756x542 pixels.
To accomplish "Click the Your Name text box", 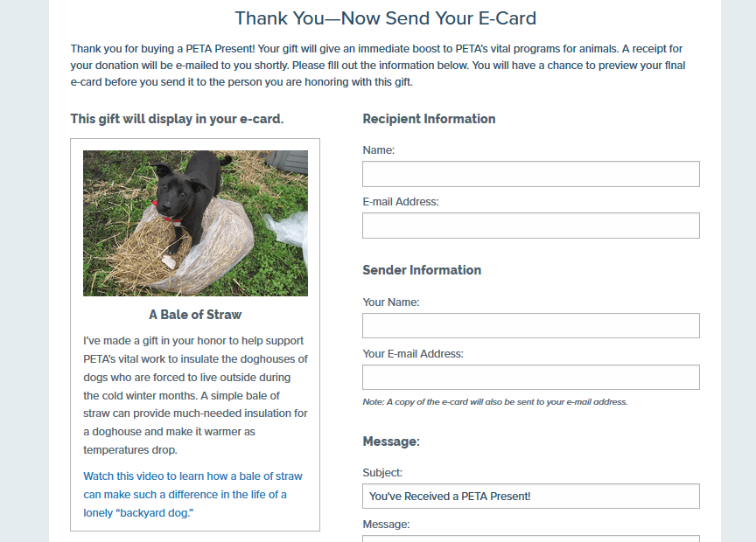I will 530,325.
